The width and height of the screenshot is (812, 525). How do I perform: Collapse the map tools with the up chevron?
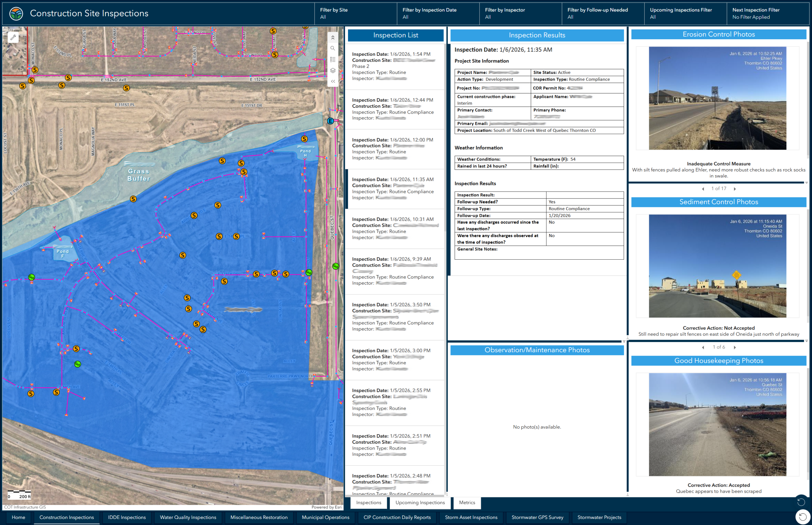tap(333, 37)
